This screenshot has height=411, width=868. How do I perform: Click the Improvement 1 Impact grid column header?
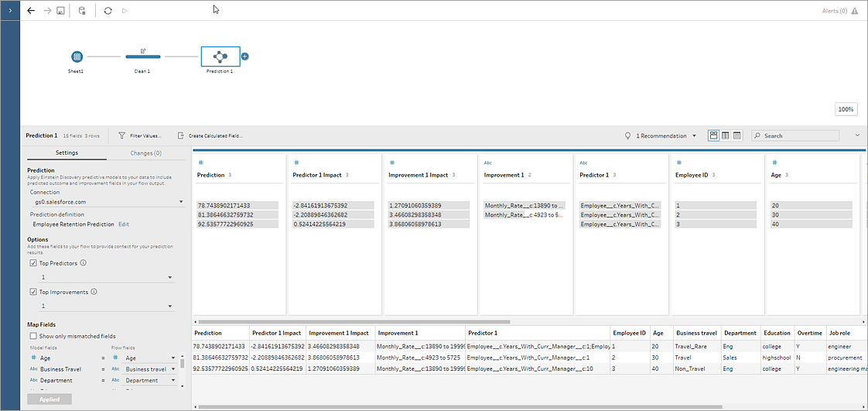(340, 333)
